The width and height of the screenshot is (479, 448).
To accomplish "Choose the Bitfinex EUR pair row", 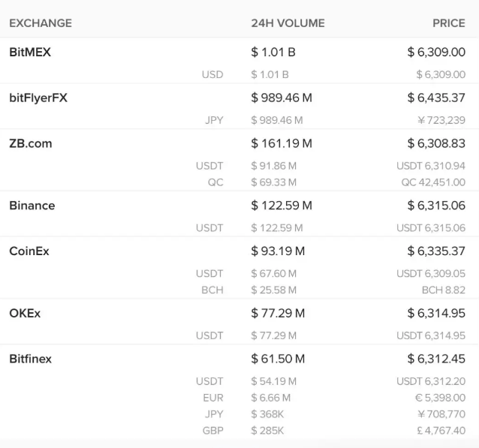I will (x=239, y=398).
